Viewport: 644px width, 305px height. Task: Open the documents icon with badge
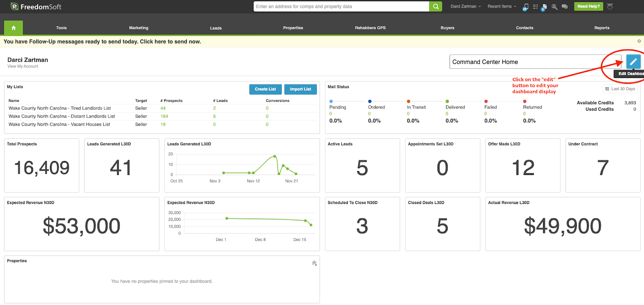(544, 7)
